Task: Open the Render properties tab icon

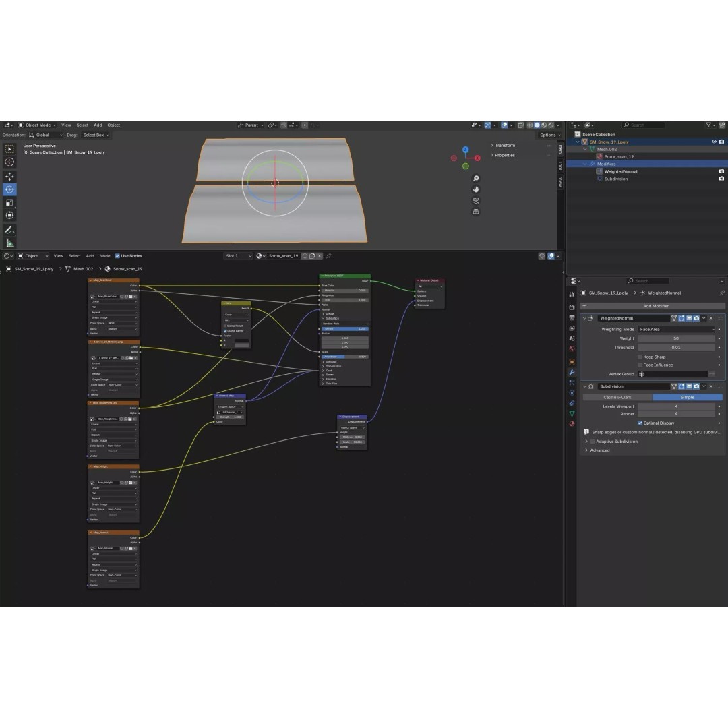Action: click(x=572, y=307)
